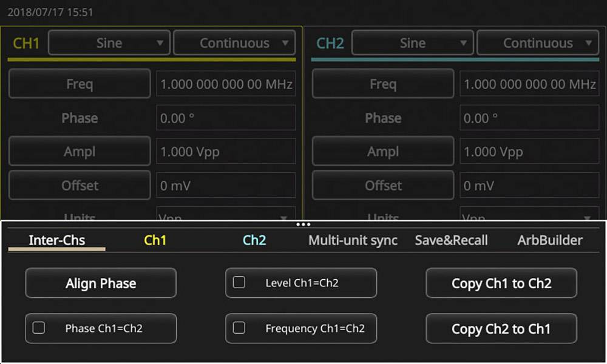The image size is (607, 364).
Task: Edit the CH2 amplitude value field
Action: click(529, 151)
